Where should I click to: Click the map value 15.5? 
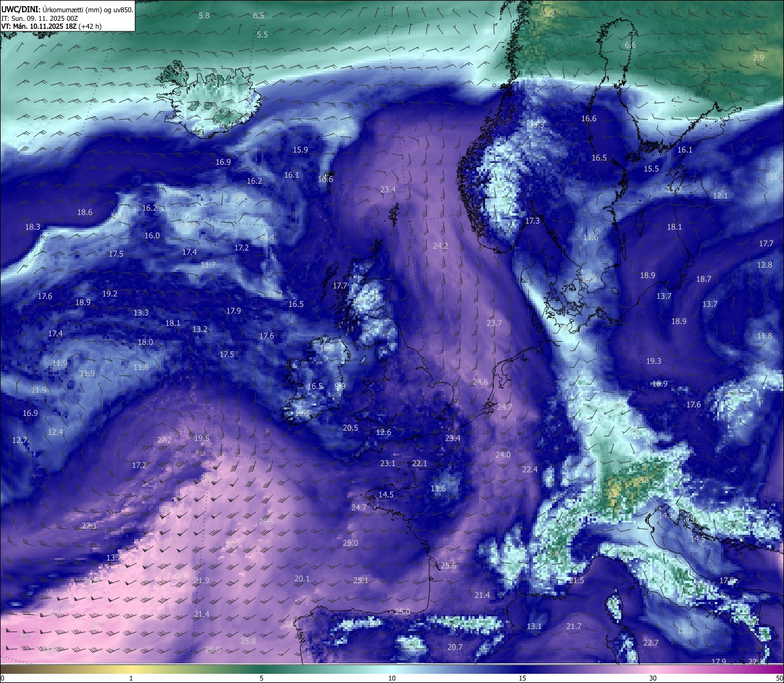point(651,169)
